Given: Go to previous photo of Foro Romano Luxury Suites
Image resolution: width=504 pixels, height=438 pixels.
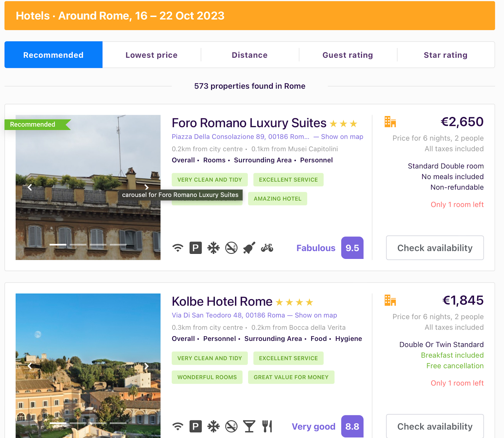Looking at the screenshot, I should click(30, 187).
